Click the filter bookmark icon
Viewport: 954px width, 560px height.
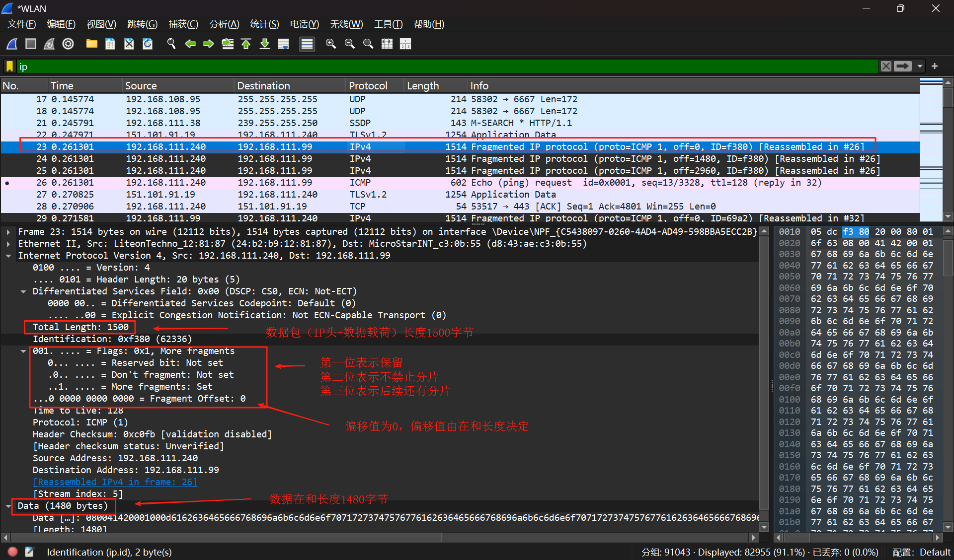pos(9,67)
